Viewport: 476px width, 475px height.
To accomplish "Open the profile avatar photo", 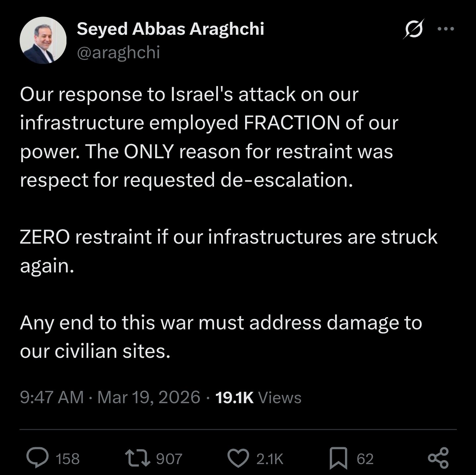I will [43, 40].
